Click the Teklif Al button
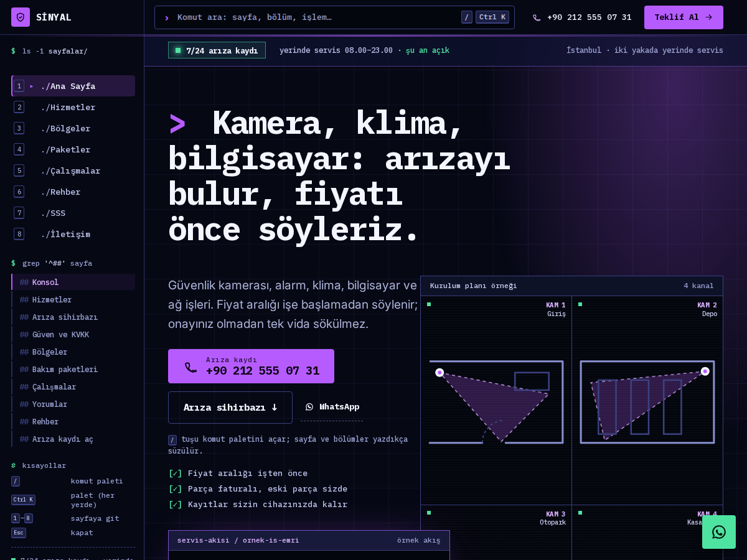Screen dimensions: 747x560 point(684,17)
